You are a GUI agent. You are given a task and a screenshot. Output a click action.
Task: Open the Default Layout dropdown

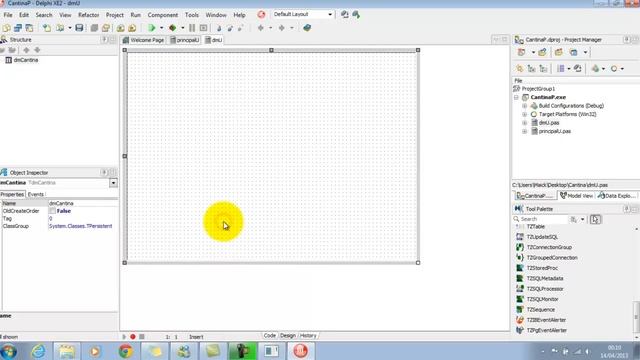point(330,15)
